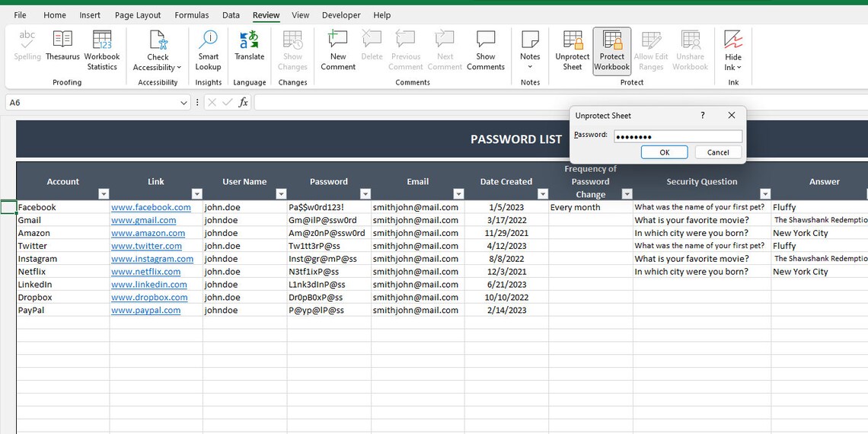This screenshot has width=868, height=434.
Task: Go to Previous Comment
Action: (x=406, y=50)
